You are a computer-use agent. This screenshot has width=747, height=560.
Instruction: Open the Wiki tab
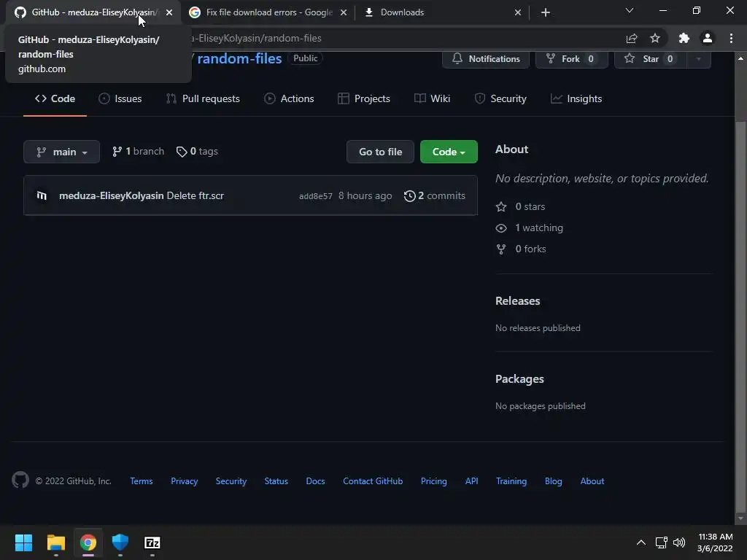pyautogui.click(x=433, y=98)
